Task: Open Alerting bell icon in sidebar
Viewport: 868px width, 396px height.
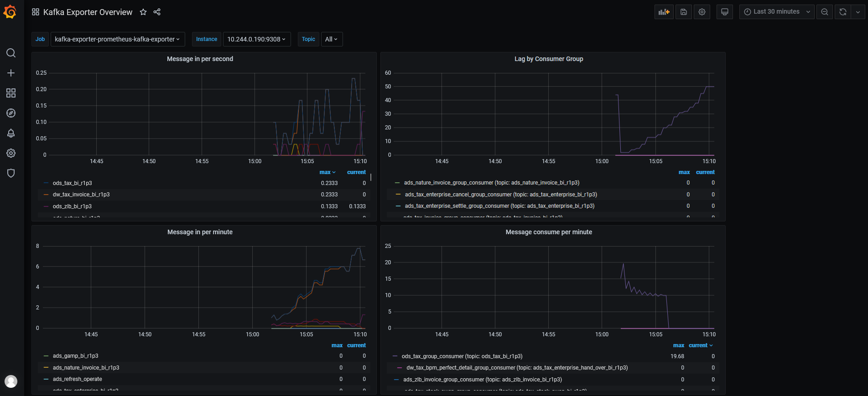Action: (11, 133)
